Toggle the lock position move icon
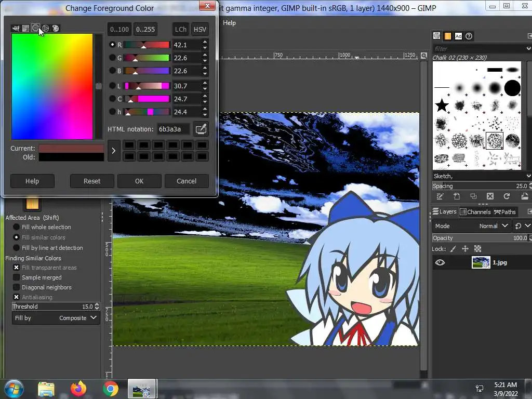Screen dimensions: 532x399 tap(465, 249)
